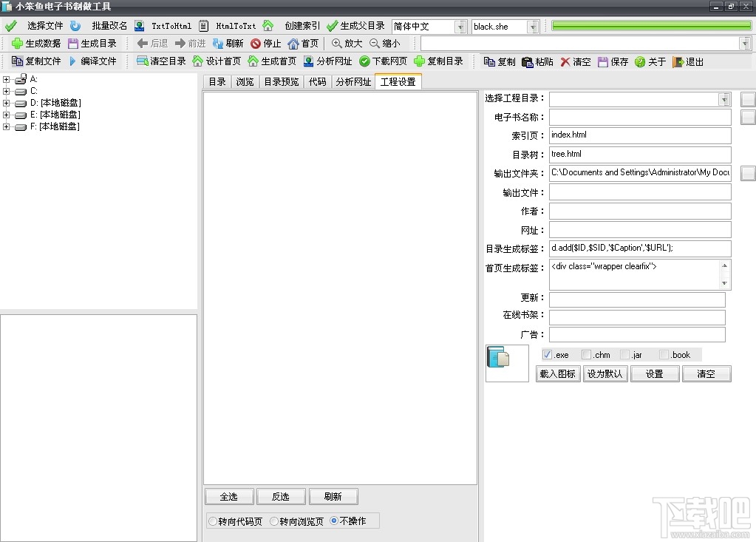The height and width of the screenshot is (542, 756).
Task: Expand the D: 本地磁盘 tree node
Action: [x=6, y=103]
